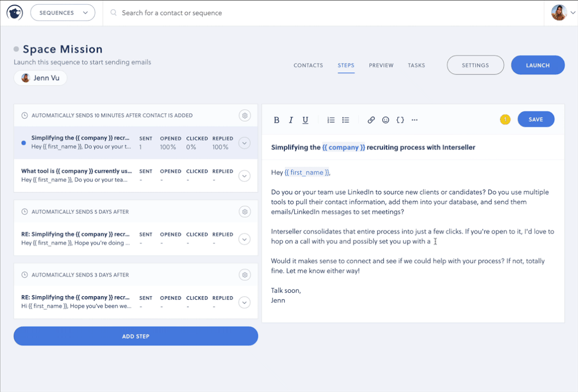
Task: Switch to the Preview tab
Action: (x=381, y=65)
